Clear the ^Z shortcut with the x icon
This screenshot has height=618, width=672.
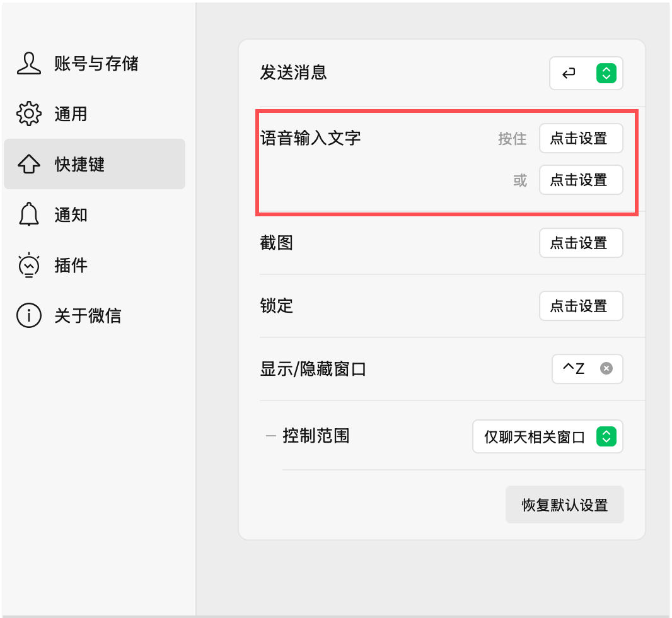(606, 369)
